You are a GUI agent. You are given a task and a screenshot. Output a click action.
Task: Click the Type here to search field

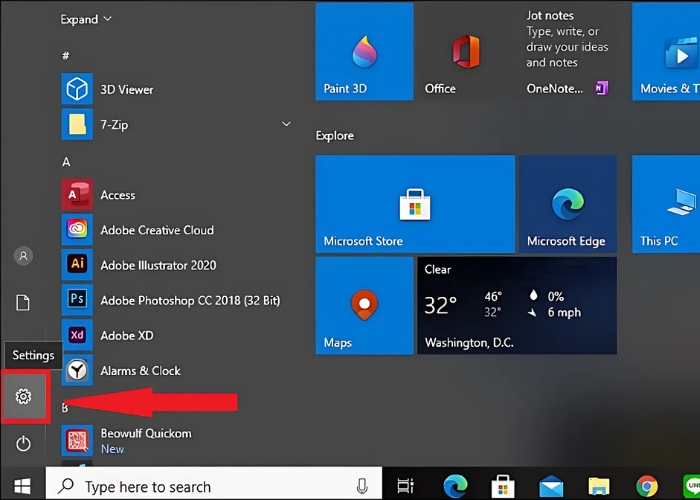(200, 486)
